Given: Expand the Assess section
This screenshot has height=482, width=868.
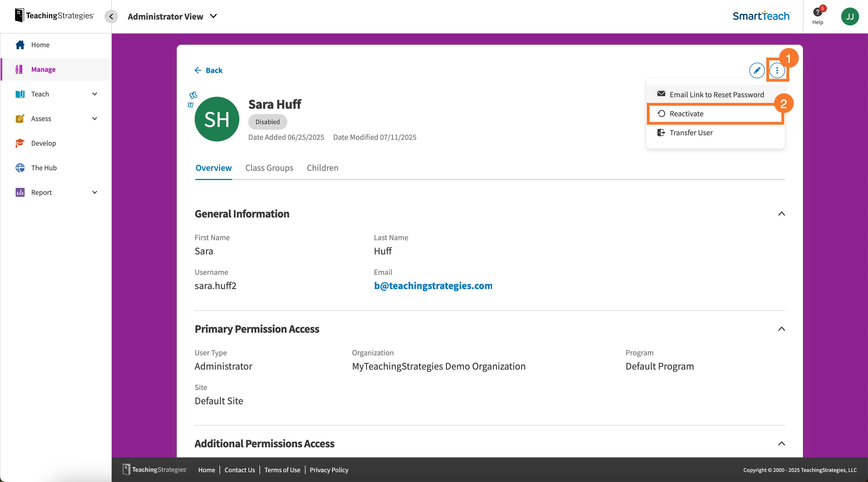Looking at the screenshot, I should click(x=95, y=118).
